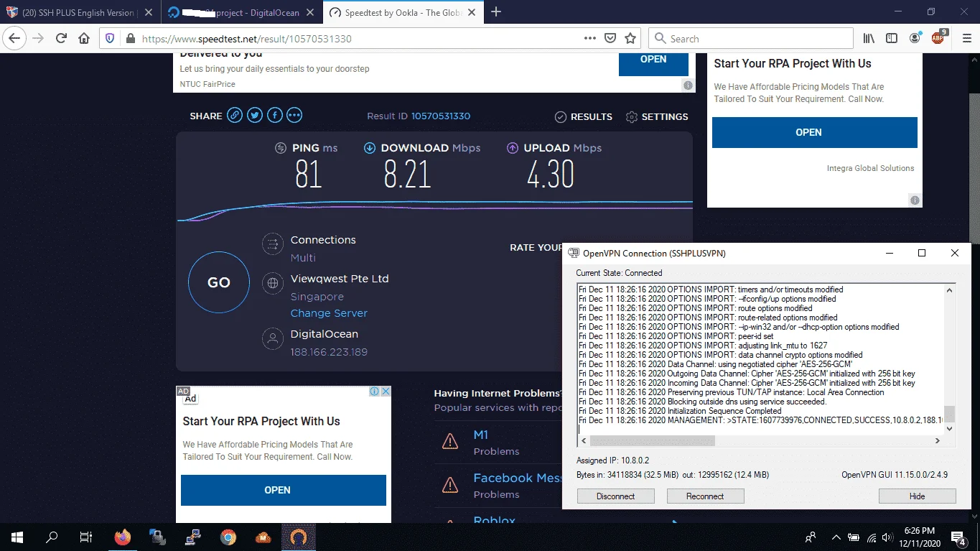Viewport: 980px width, 551px height.
Task: Open the Firefox home page
Action: [x=84, y=39]
